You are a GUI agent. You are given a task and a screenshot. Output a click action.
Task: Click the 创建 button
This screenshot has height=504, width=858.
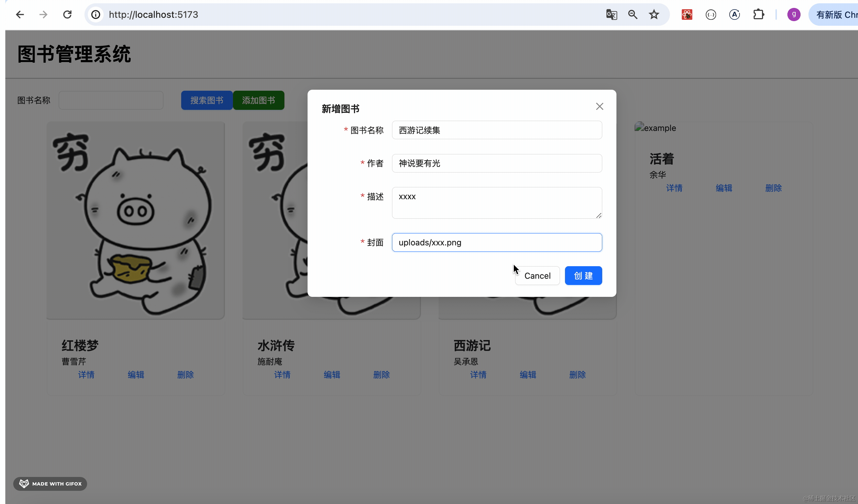tap(583, 276)
